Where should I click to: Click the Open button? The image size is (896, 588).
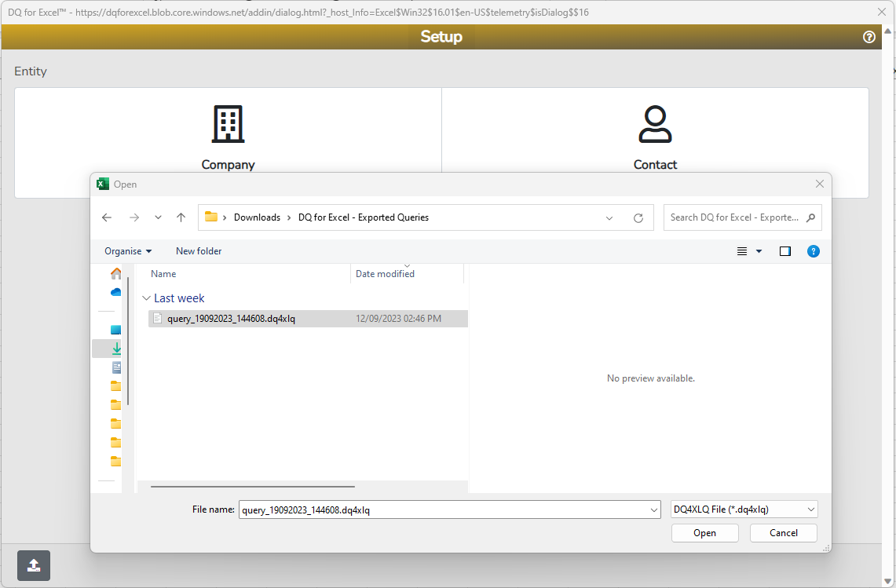(x=704, y=532)
